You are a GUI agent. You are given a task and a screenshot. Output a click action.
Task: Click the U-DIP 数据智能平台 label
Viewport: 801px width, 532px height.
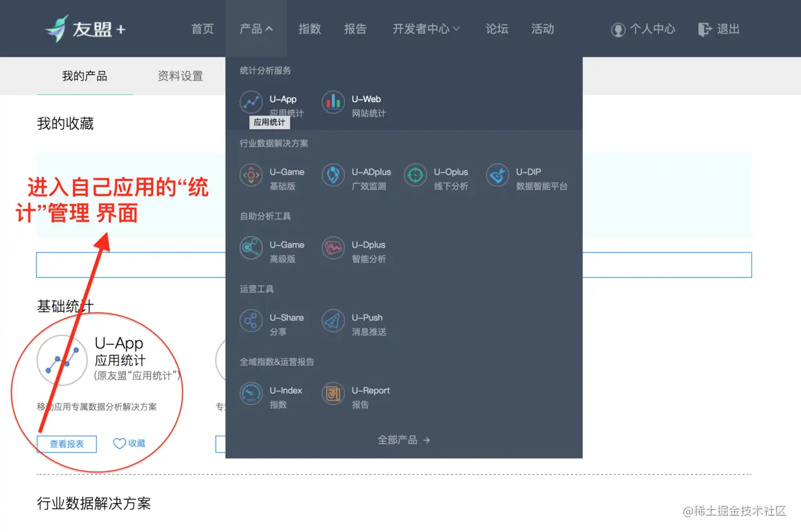click(541, 179)
